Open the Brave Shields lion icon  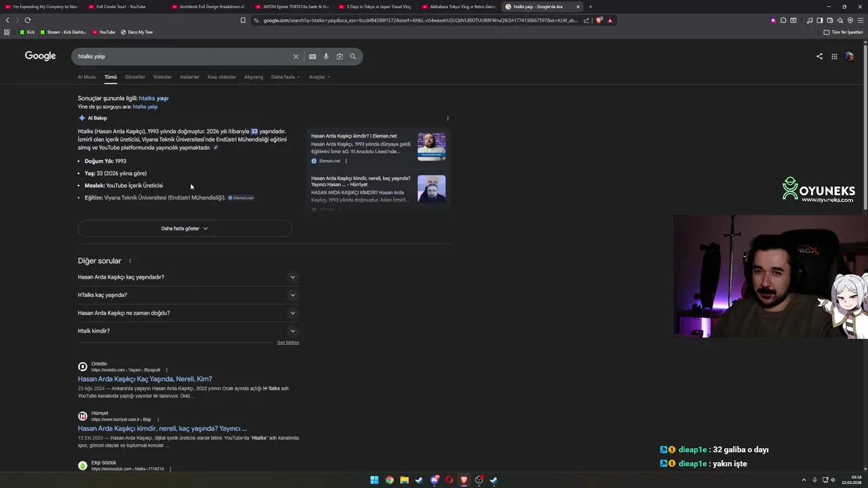(599, 20)
